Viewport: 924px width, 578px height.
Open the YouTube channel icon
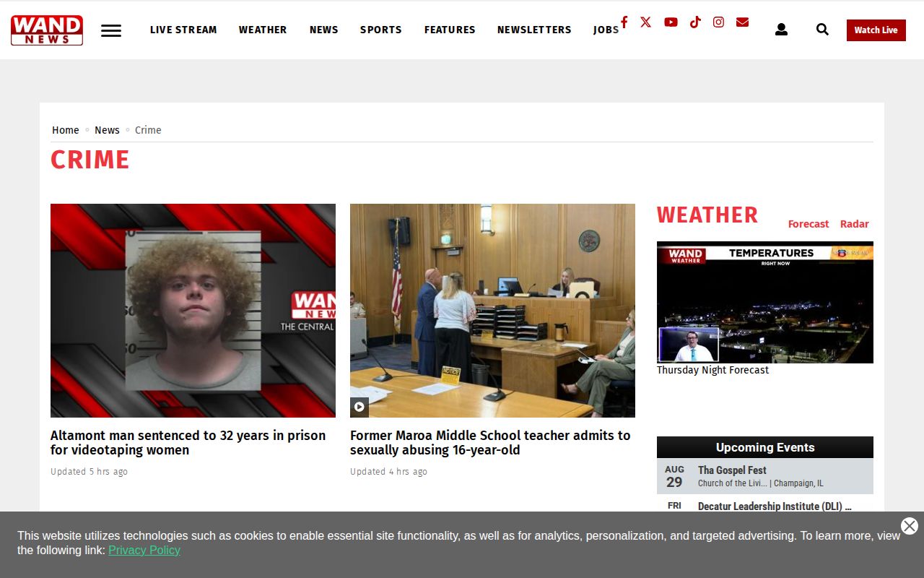point(671,22)
